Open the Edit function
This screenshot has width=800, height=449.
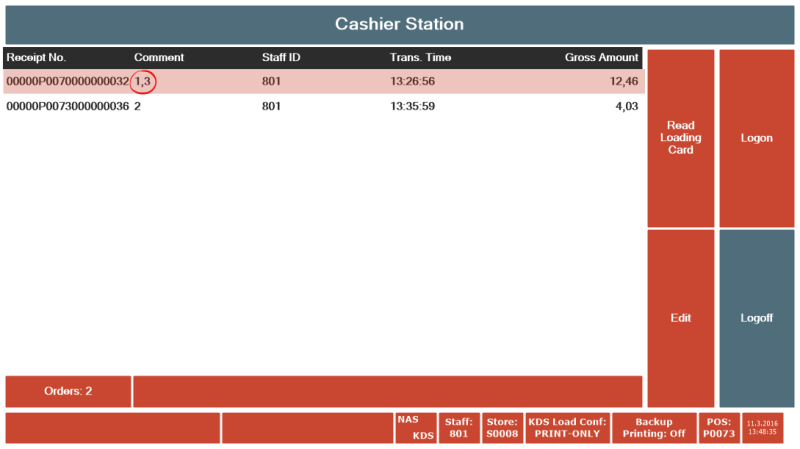pos(681,318)
